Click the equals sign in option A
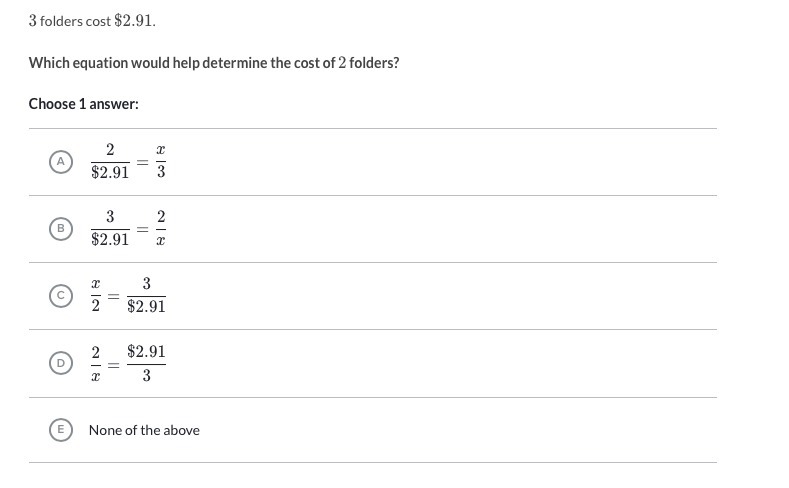This screenshot has height=488, width=789. pos(141,162)
